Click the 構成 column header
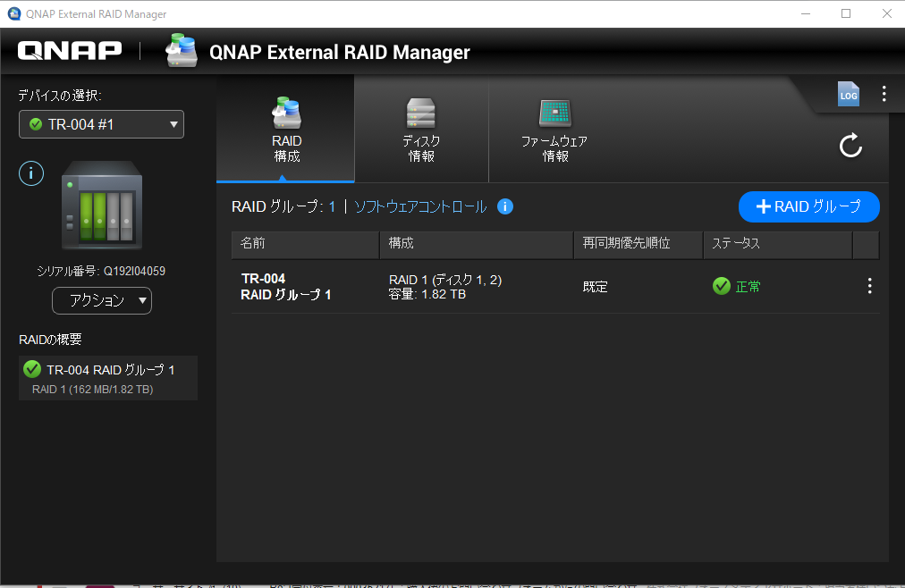905x588 pixels. tap(477, 244)
